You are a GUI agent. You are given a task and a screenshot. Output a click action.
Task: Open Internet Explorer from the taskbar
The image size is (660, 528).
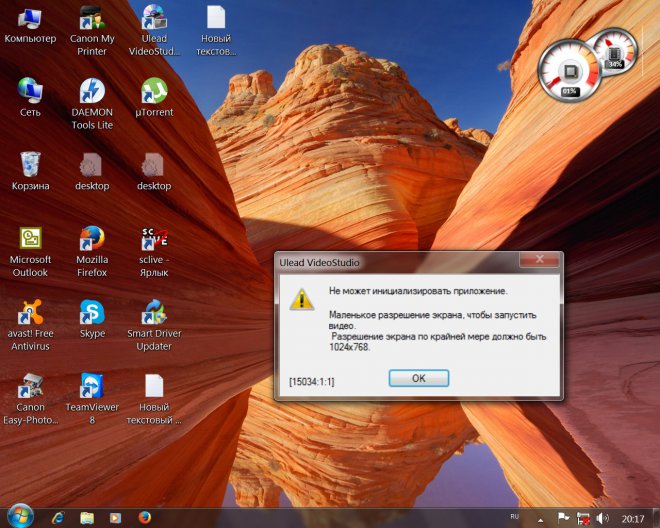58,517
